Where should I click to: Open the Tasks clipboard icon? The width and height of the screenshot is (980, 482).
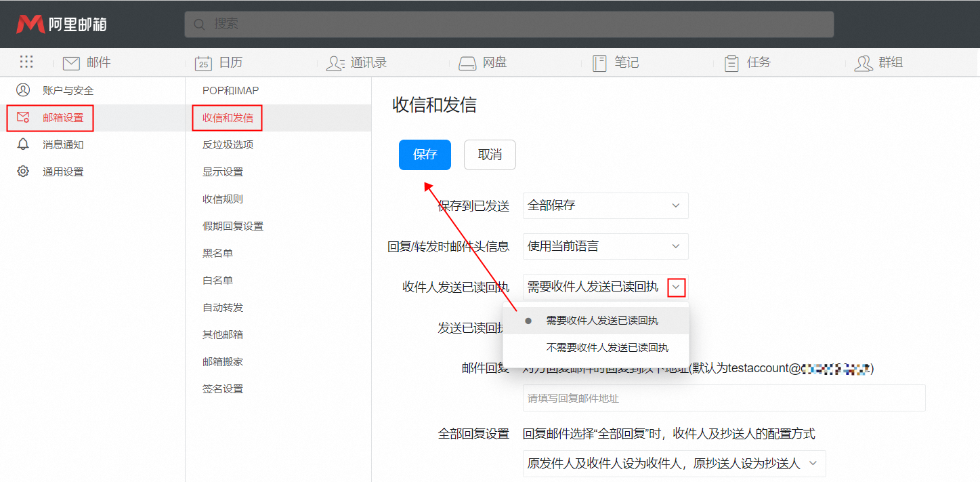(731, 63)
